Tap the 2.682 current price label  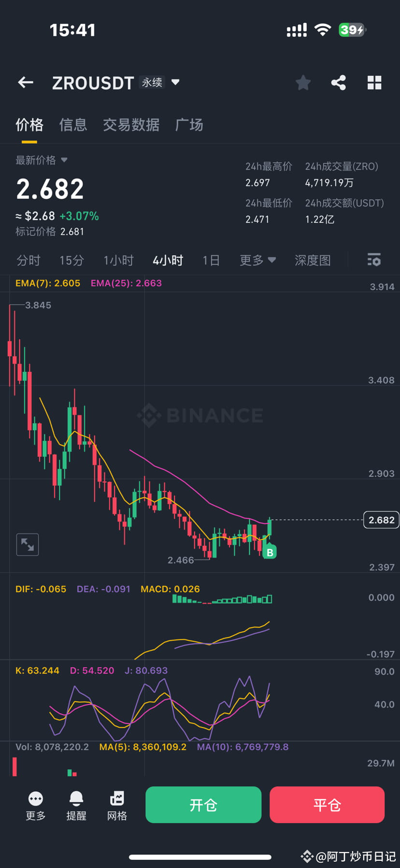(x=381, y=520)
